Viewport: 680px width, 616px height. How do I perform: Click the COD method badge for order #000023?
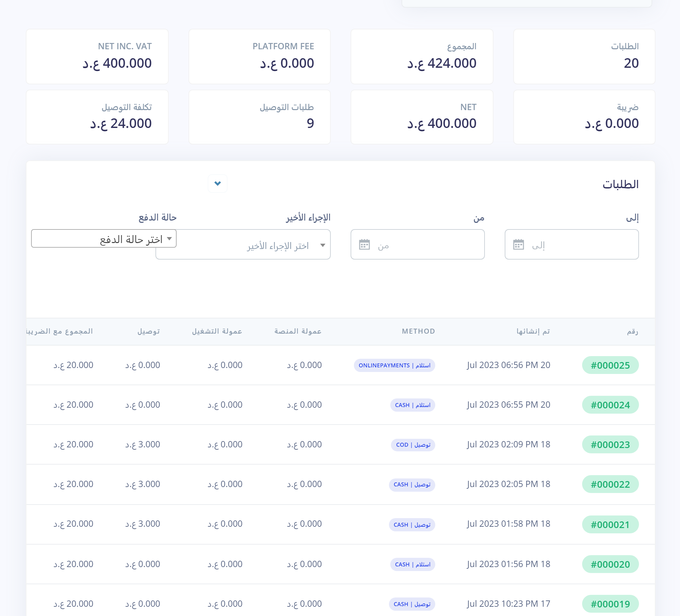pos(413,445)
